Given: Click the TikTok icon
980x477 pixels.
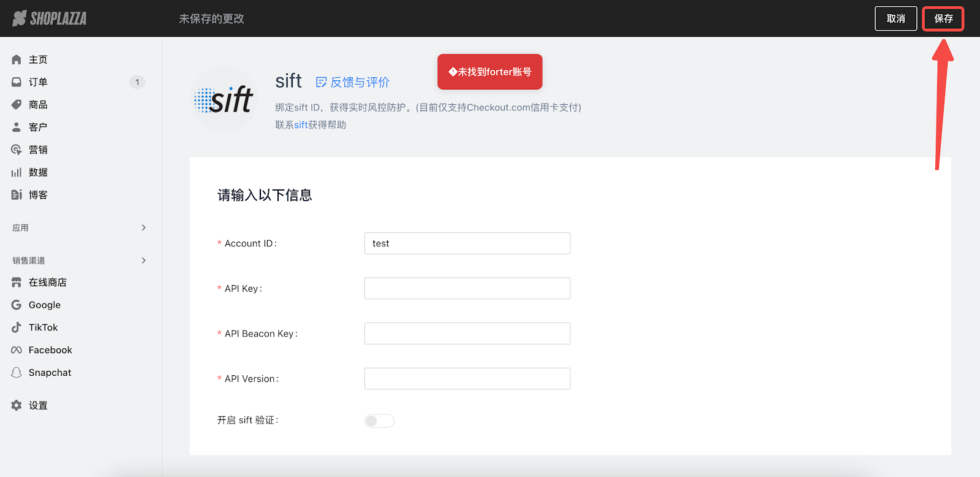Looking at the screenshot, I should pos(17,327).
